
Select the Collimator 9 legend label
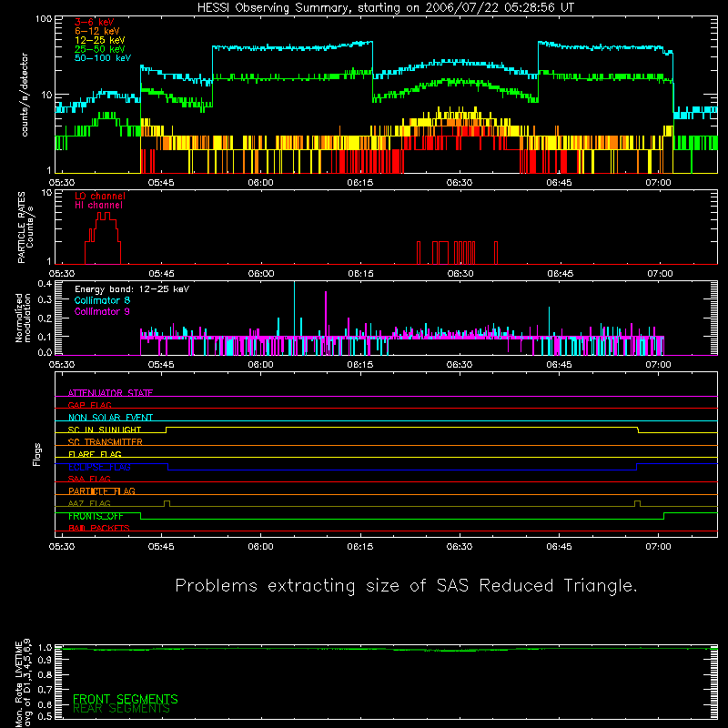point(102,311)
